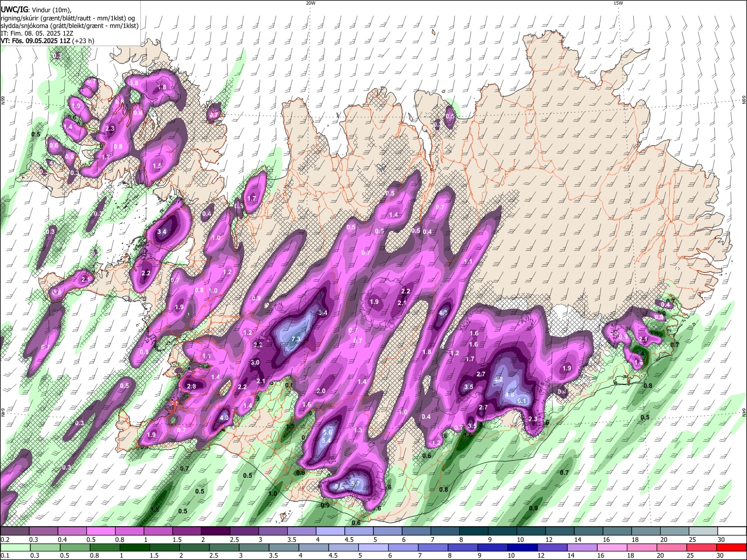
Task: Click the 0.2 label on the snow scale
Action: (x=5, y=540)
